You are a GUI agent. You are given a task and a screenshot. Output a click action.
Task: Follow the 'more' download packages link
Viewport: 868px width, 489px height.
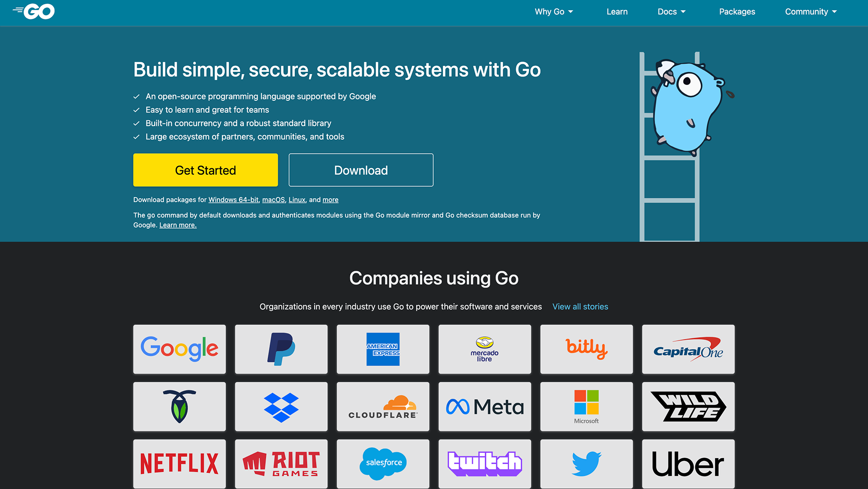tap(330, 200)
